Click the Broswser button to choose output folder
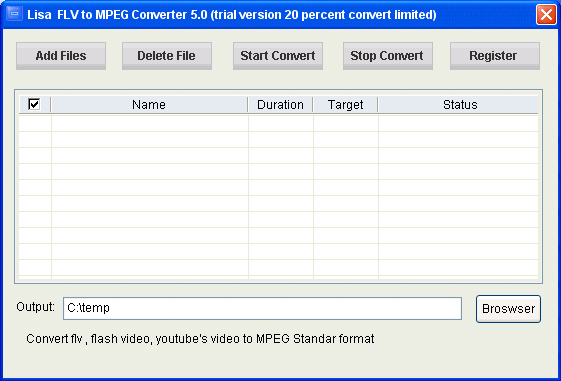561x381 pixels. pos(508,309)
